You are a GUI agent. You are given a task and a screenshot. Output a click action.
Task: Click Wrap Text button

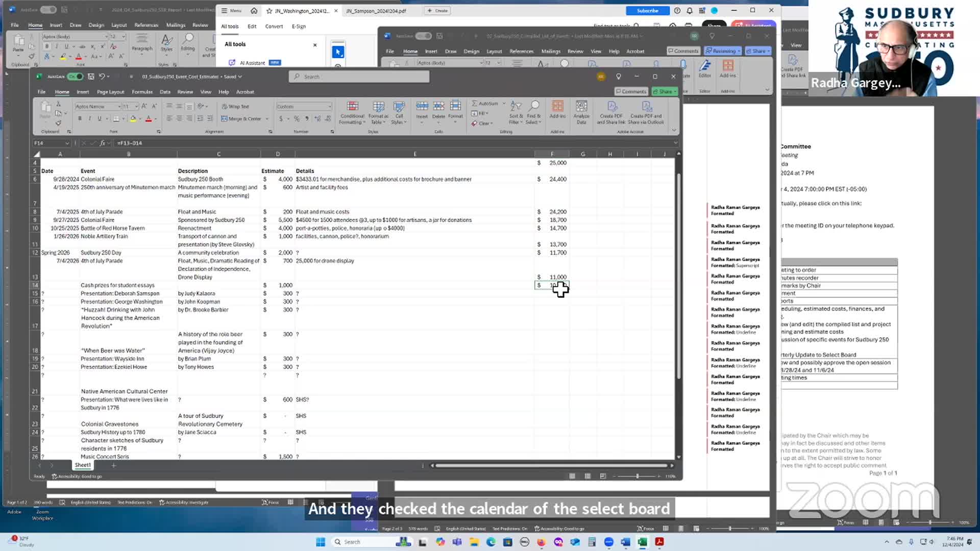click(x=235, y=107)
